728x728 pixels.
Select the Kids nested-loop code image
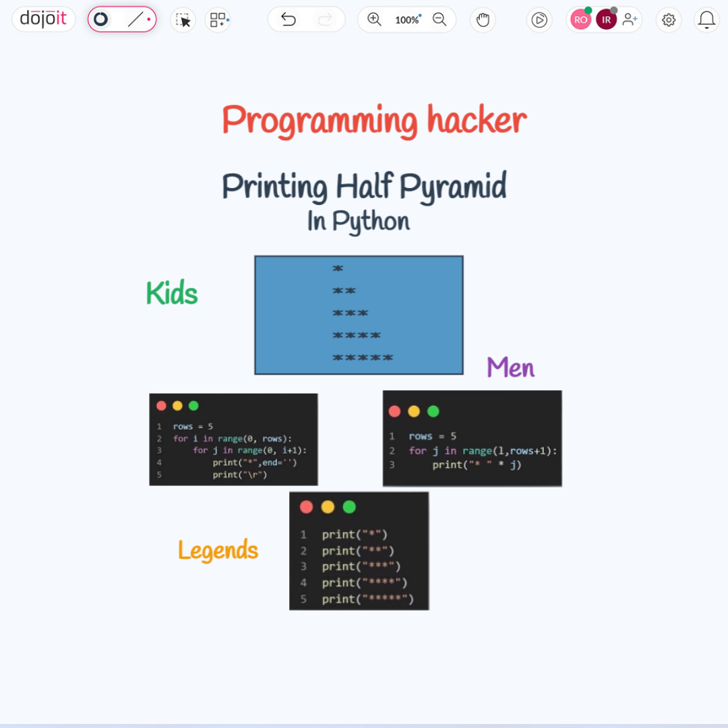pos(233,439)
